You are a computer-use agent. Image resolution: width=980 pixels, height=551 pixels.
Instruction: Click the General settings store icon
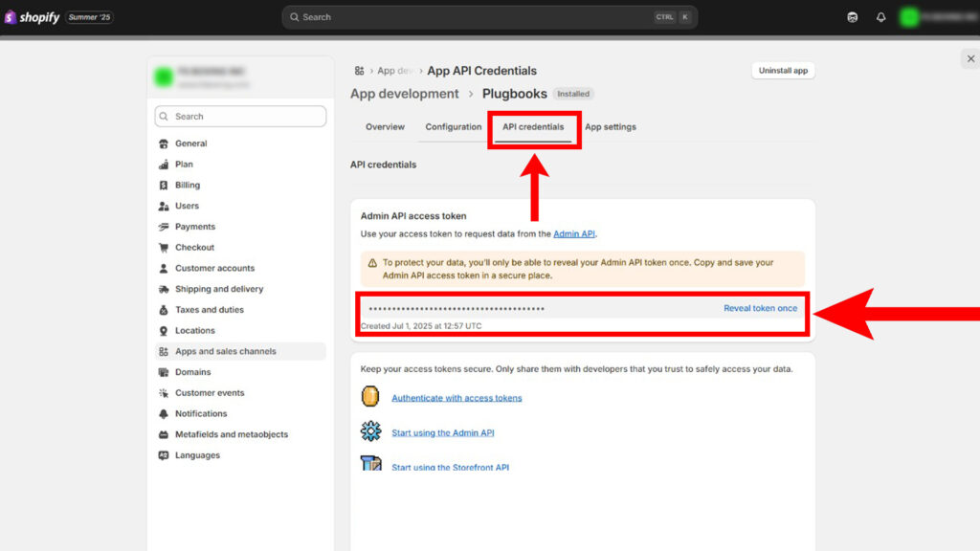pos(164,143)
